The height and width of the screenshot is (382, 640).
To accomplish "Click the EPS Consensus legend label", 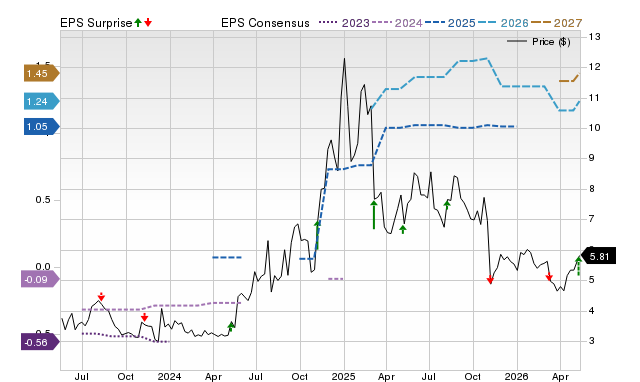I will pos(265,23).
